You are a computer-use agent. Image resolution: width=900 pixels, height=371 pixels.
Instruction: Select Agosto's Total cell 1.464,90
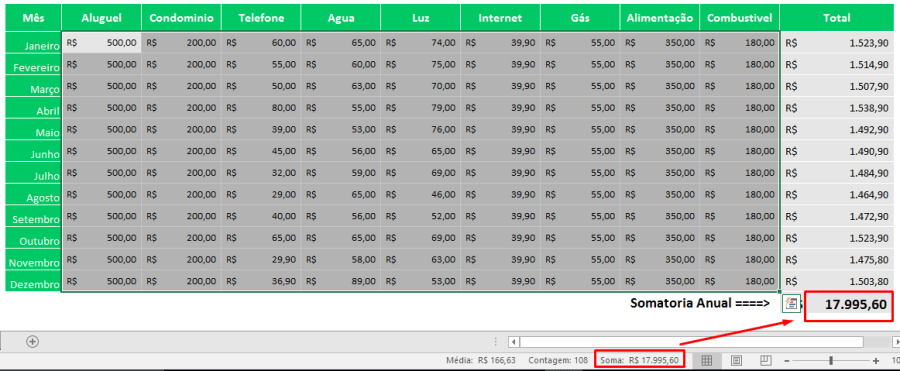837,194
